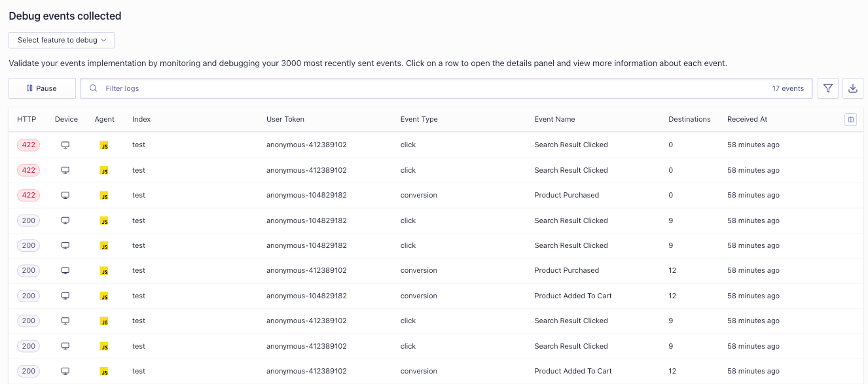Open the filter logs options

click(x=827, y=88)
